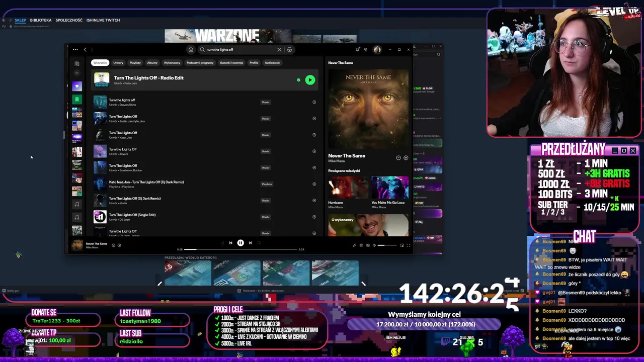The width and height of the screenshot is (644, 362).
Task: Go back in Spotify navigation
Action: [x=85, y=49]
